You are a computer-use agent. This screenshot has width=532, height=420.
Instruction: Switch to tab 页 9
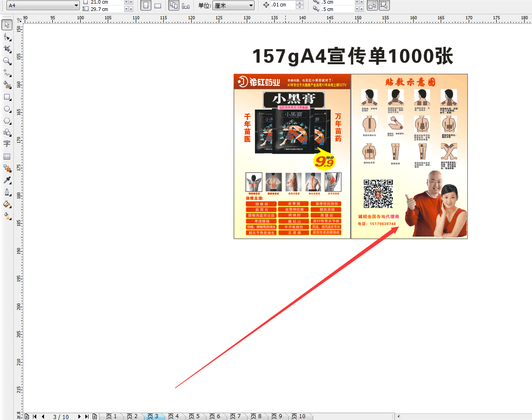(x=277, y=416)
